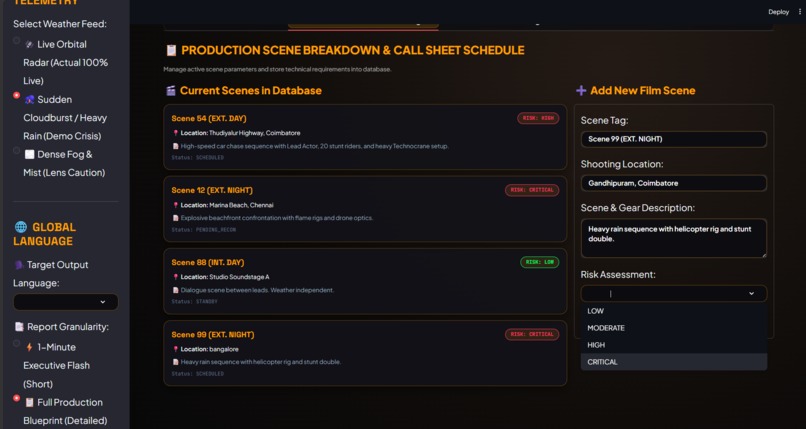The width and height of the screenshot is (806, 429).
Task: Open the Target Output Language dropdown
Action: pyautogui.click(x=66, y=302)
